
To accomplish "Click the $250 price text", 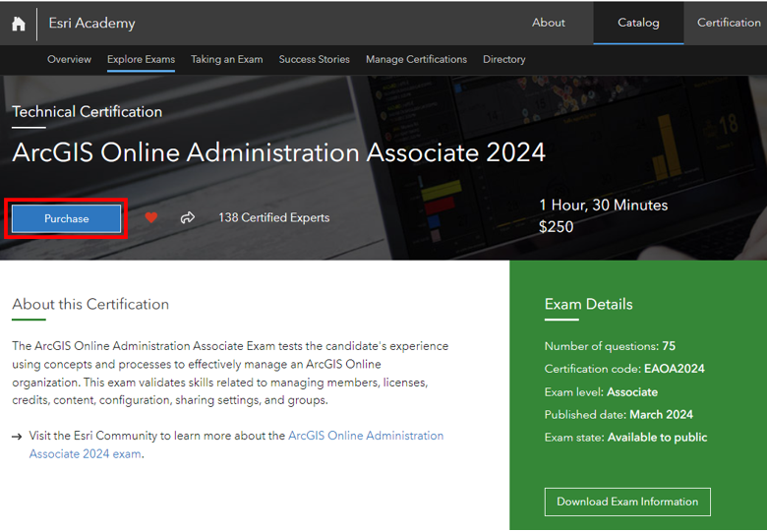I will tap(556, 226).
